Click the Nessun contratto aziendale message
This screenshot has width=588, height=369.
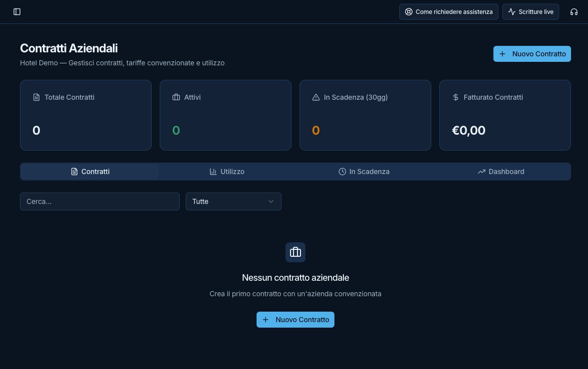[x=295, y=278]
